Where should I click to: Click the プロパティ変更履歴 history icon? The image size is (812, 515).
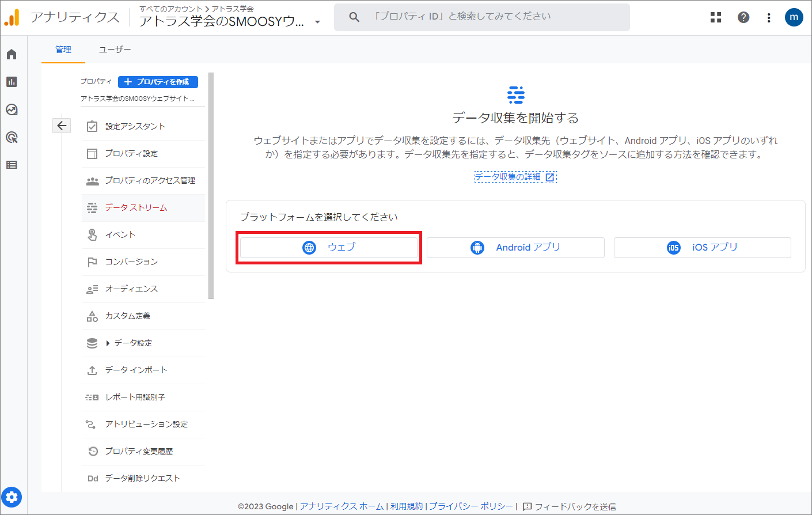tap(93, 451)
